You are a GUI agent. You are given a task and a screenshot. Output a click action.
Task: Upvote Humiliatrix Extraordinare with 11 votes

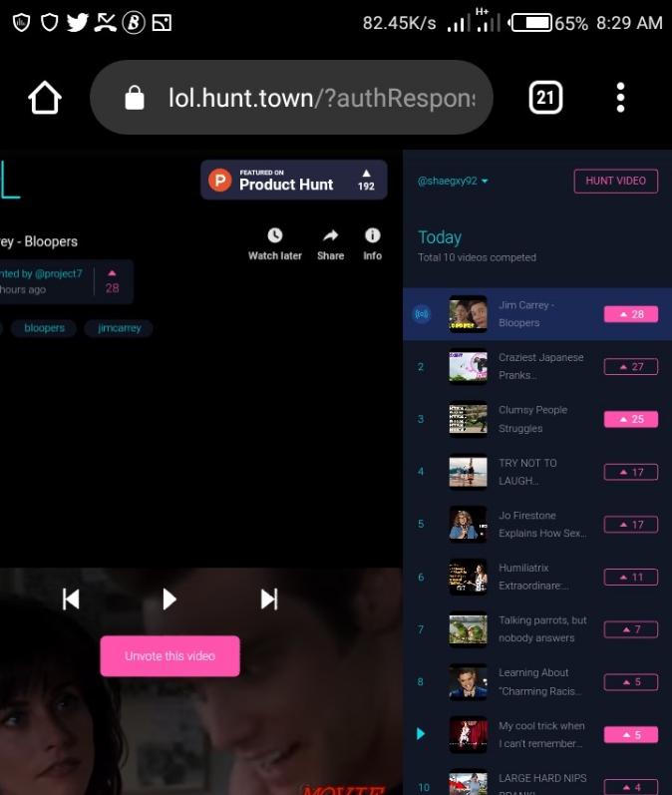pyautogui.click(x=631, y=577)
